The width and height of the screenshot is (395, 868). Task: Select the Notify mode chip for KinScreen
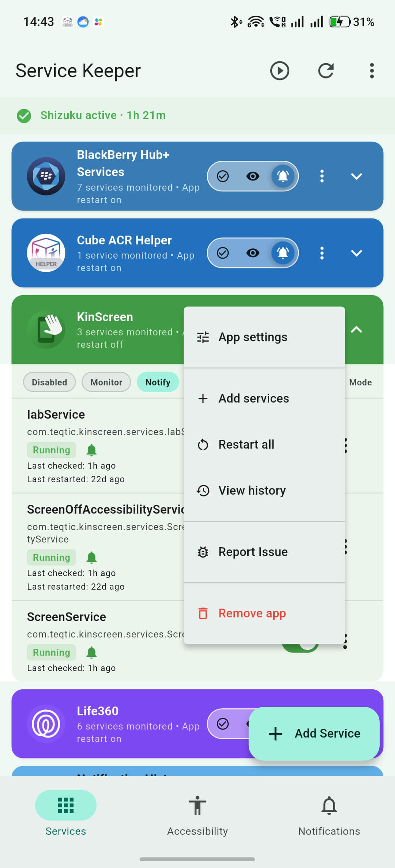(158, 382)
